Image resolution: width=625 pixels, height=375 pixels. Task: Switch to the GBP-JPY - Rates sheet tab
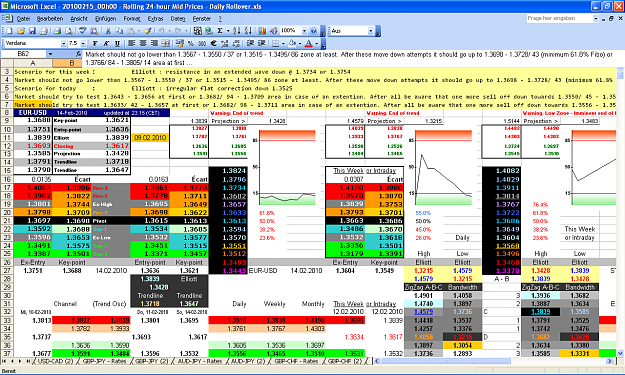pyautogui.click(x=104, y=361)
